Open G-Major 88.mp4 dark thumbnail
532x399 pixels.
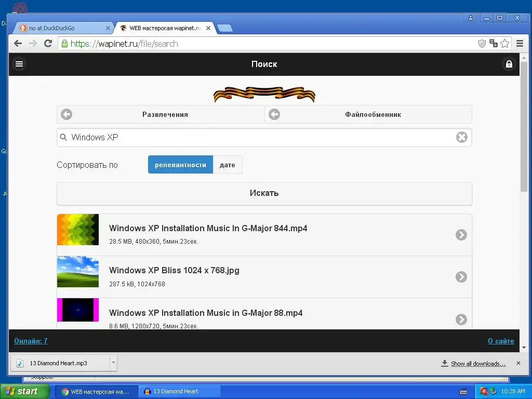(x=78, y=310)
